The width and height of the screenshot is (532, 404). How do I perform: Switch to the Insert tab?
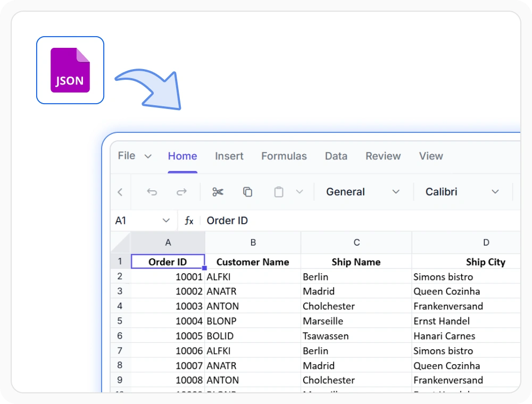[x=229, y=156]
